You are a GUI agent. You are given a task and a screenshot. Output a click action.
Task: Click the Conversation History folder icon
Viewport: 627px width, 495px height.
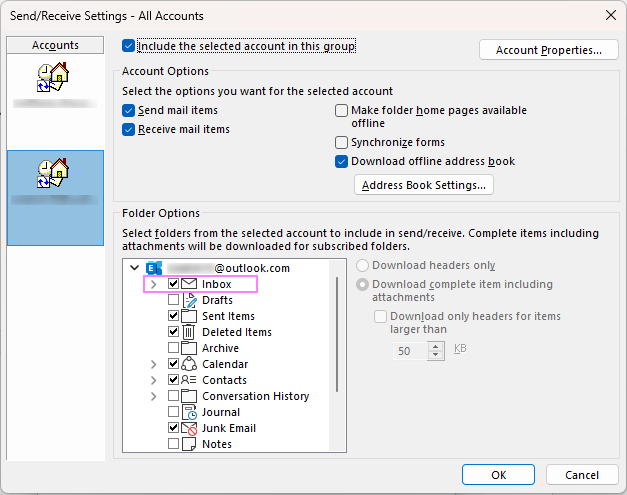click(189, 396)
